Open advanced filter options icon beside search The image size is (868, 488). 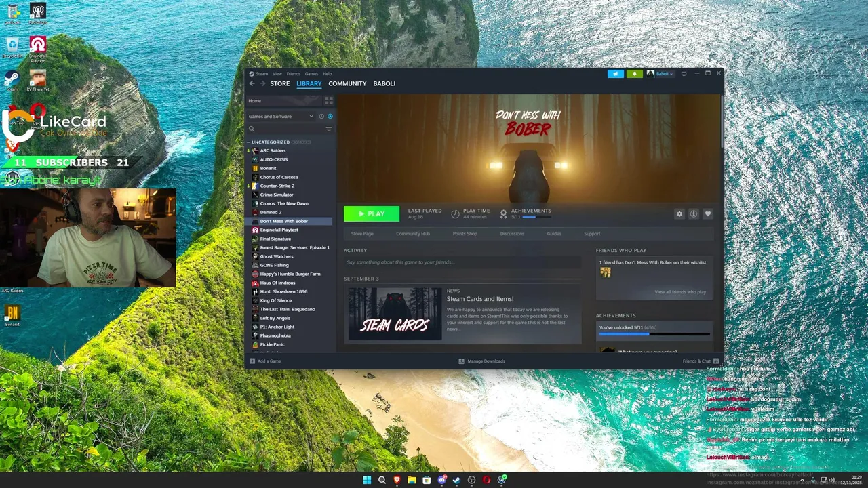pyautogui.click(x=329, y=129)
